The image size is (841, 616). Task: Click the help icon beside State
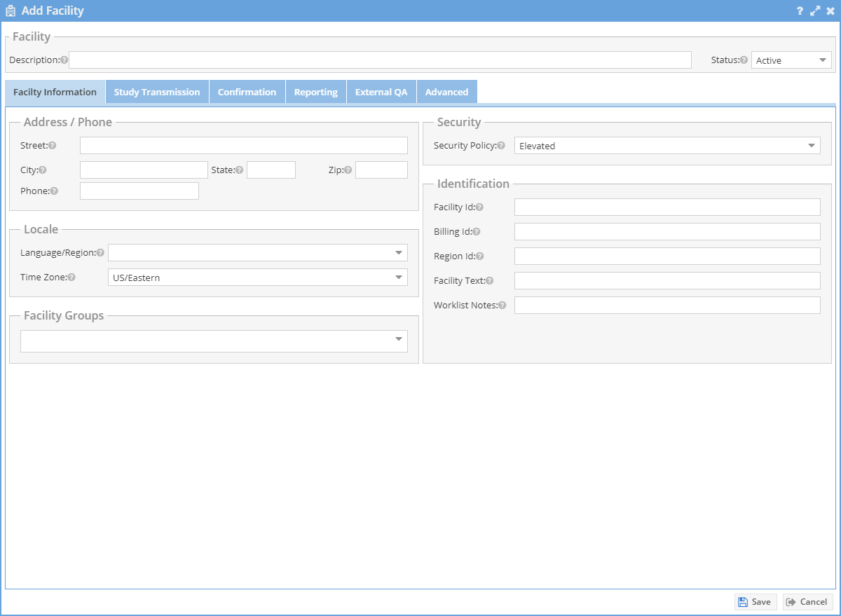(x=240, y=170)
